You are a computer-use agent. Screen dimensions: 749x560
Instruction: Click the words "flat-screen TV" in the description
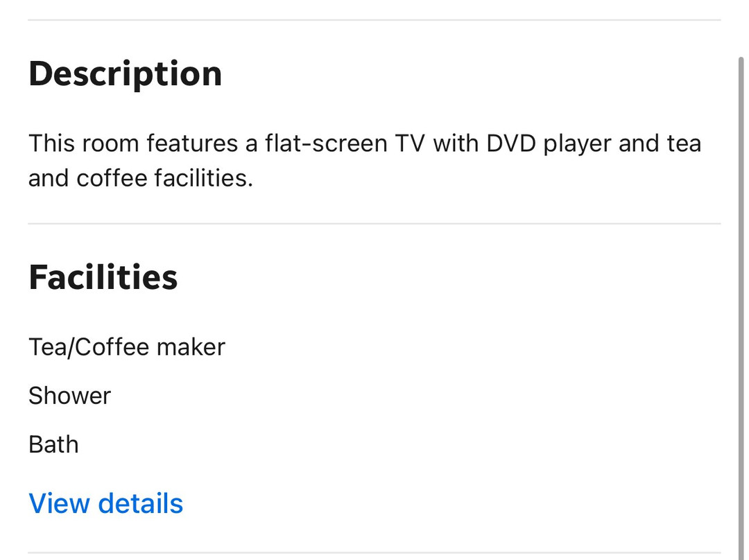[345, 144]
